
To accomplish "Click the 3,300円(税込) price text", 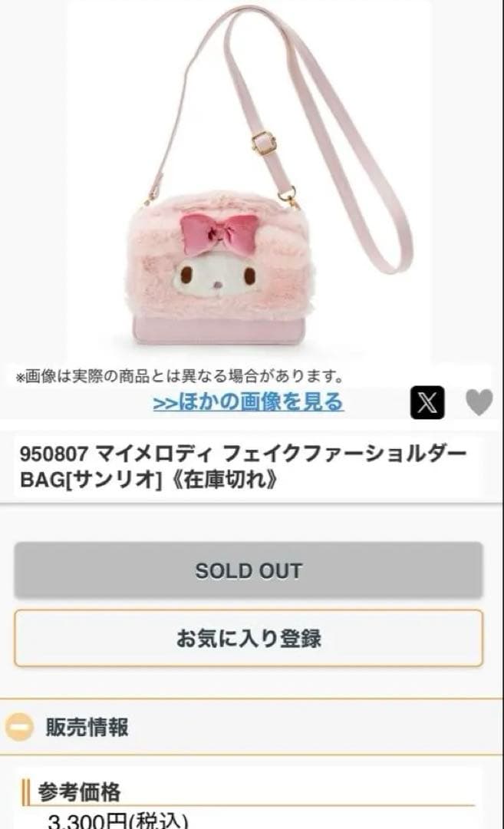I will click(118, 821).
